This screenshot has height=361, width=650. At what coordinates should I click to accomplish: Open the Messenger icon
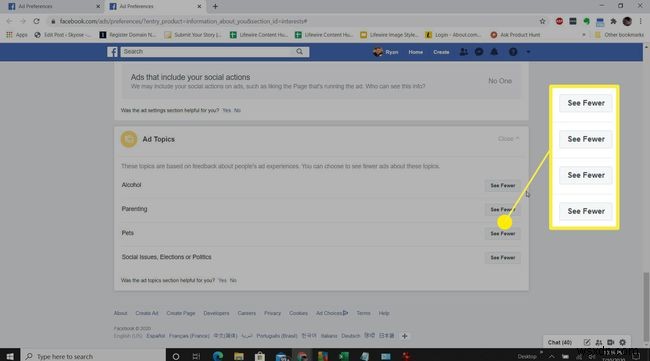(479, 52)
